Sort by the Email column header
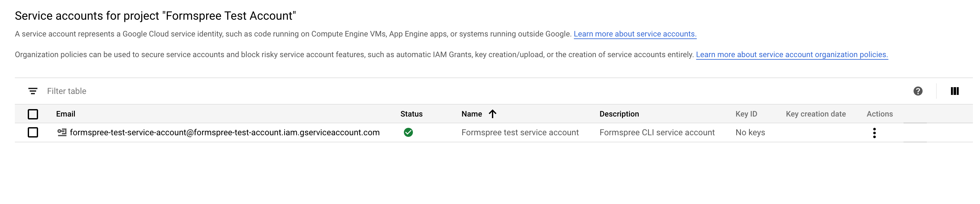 coord(65,114)
